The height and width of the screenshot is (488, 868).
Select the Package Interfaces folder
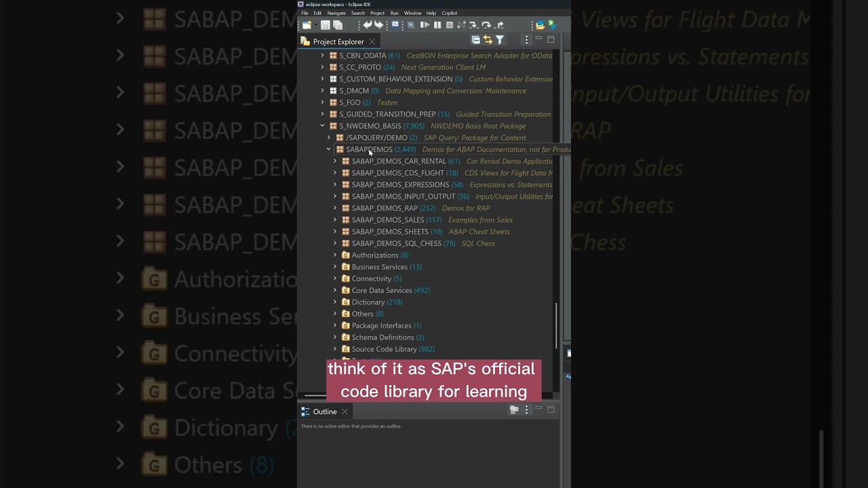pos(382,325)
